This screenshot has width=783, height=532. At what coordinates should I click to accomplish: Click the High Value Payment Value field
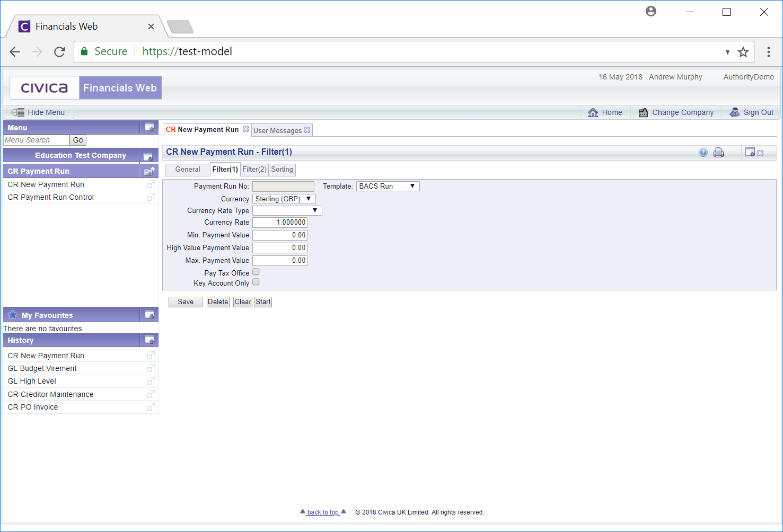coord(280,248)
